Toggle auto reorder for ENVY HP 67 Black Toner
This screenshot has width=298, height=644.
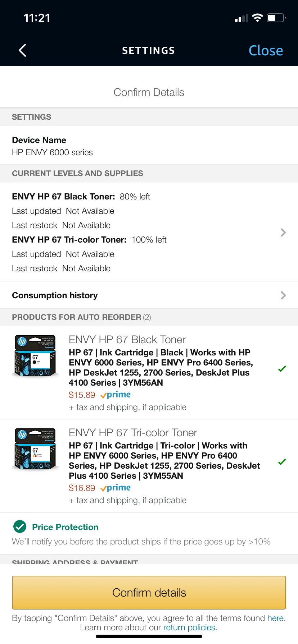coord(282,368)
